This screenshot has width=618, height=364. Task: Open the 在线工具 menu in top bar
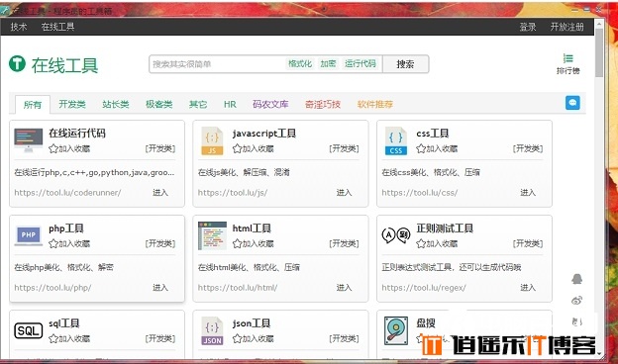coord(57,27)
